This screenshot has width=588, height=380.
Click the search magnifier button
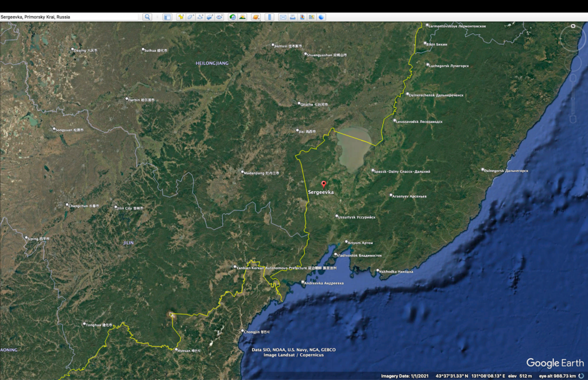point(148,17)
